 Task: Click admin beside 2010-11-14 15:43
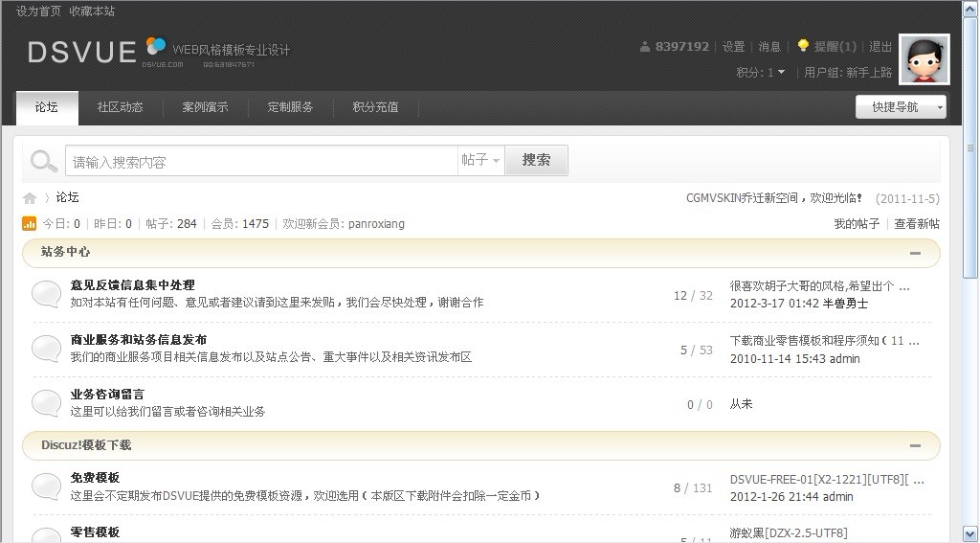coord(844,359)
